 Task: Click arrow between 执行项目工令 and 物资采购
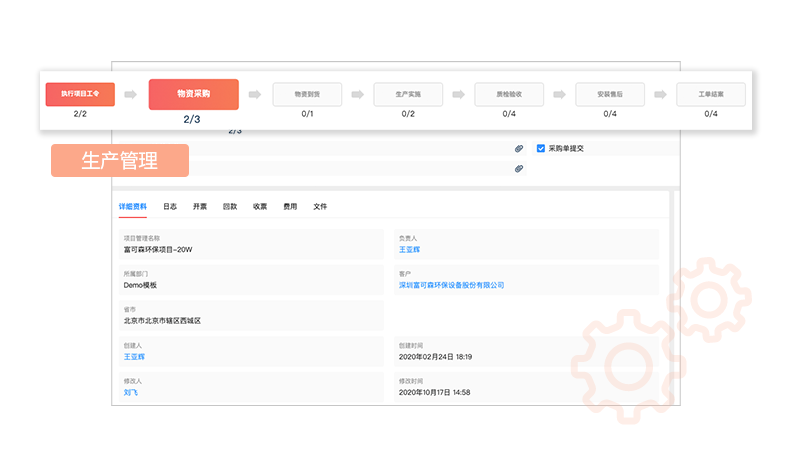pyautogui.click(x=130, y=95)
